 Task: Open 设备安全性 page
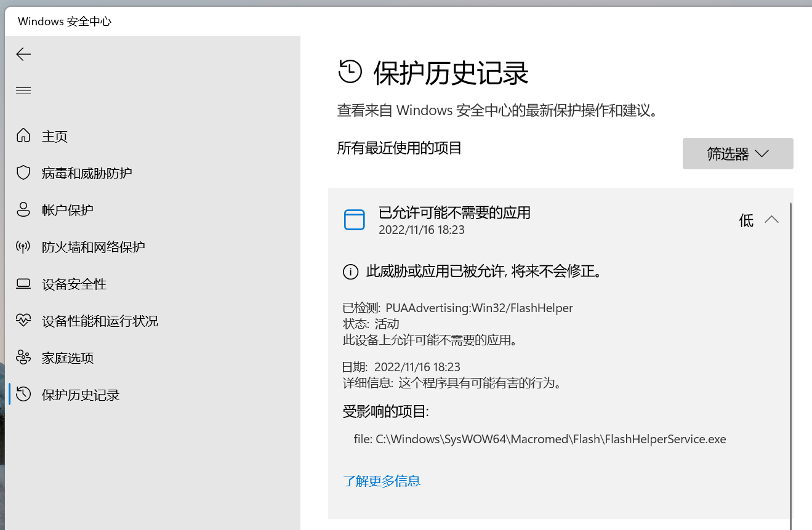(x=153, y=284)
